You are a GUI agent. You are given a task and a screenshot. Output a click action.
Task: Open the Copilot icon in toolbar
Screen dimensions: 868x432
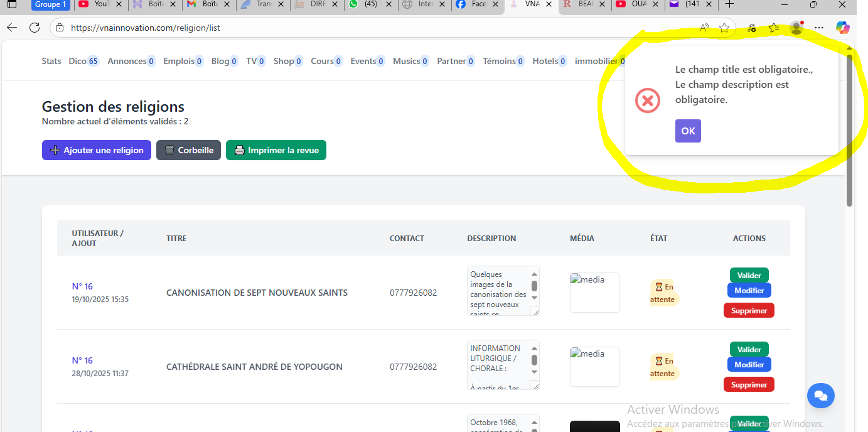[x=842, y=28]
